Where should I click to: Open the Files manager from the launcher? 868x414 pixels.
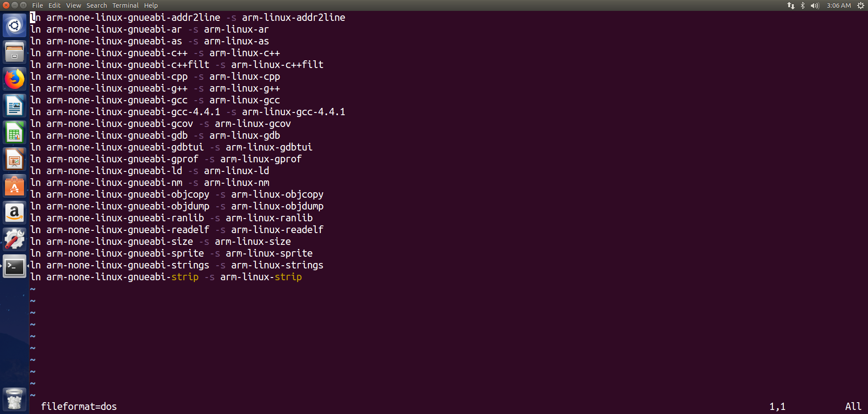[x=14, y=52]
